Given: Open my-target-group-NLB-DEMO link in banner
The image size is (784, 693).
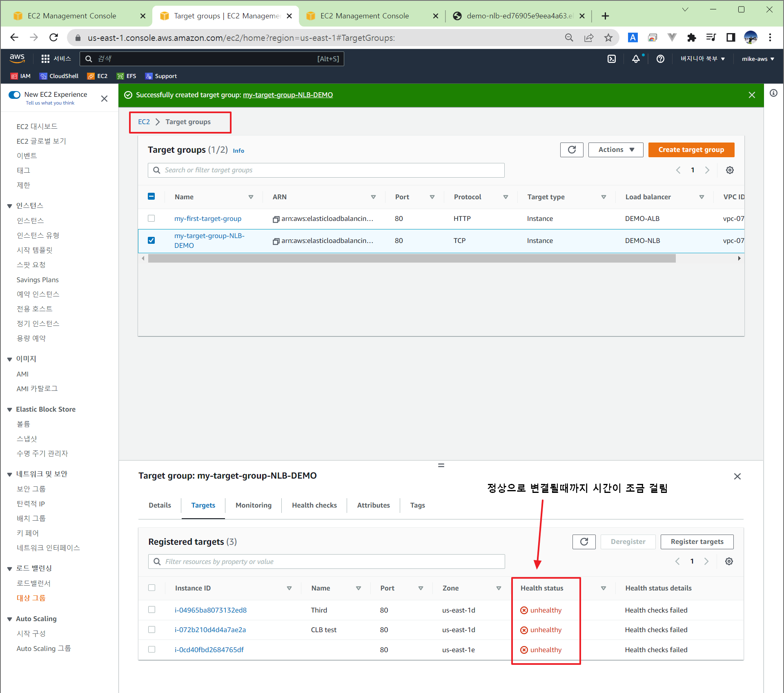Looking at the screenshot, I should click(287, 95).
